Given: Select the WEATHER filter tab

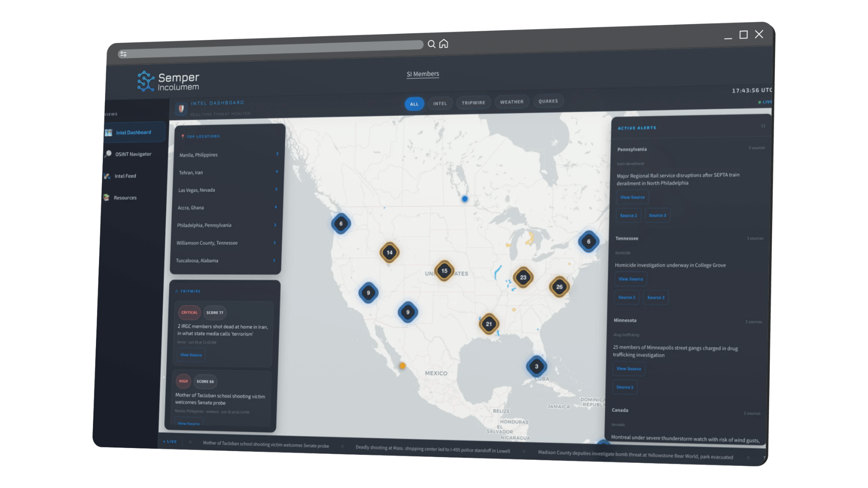Looking at the screenshot, I should click(x=512, y=102).
